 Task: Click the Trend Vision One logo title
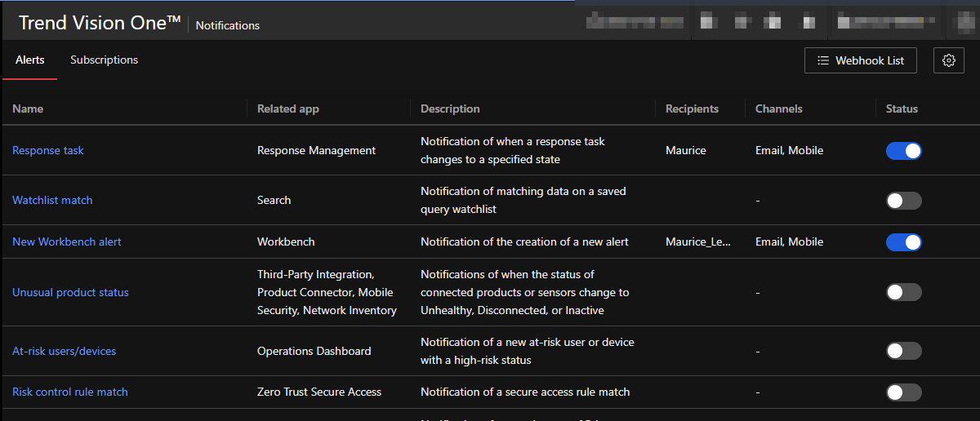(100, 23)
